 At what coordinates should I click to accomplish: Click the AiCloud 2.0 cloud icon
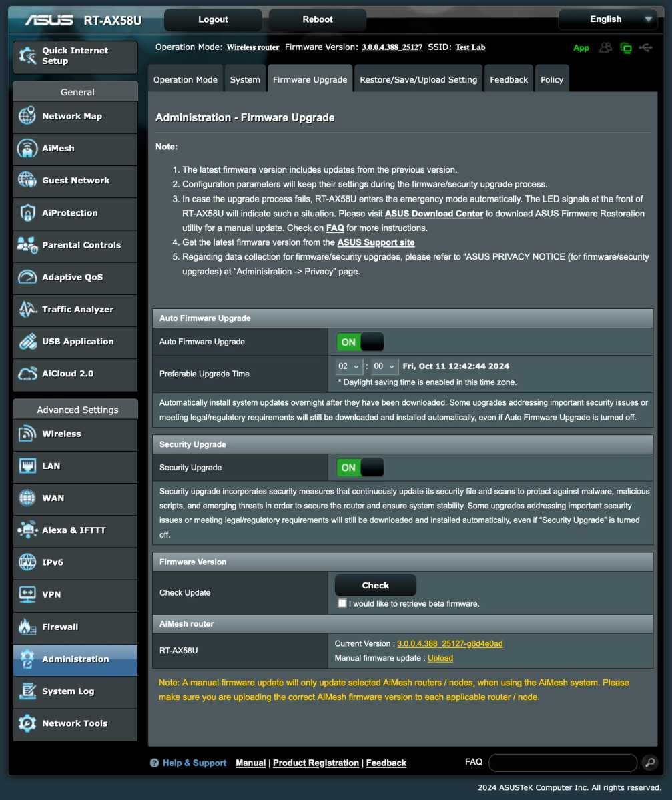[x=27, y=374]
